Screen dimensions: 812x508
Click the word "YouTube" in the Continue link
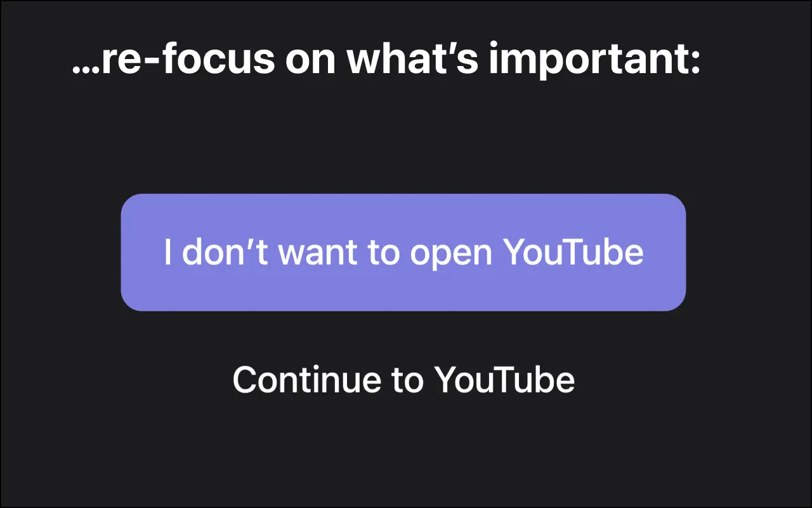tap(504, 380)
